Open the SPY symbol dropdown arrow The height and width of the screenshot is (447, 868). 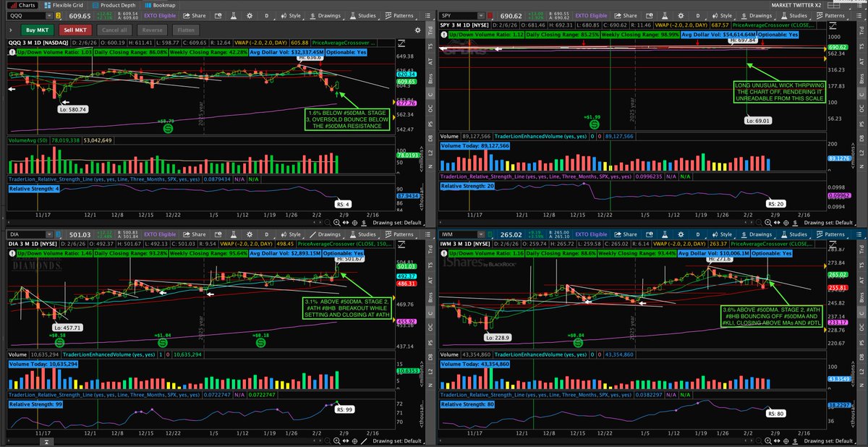481,16
